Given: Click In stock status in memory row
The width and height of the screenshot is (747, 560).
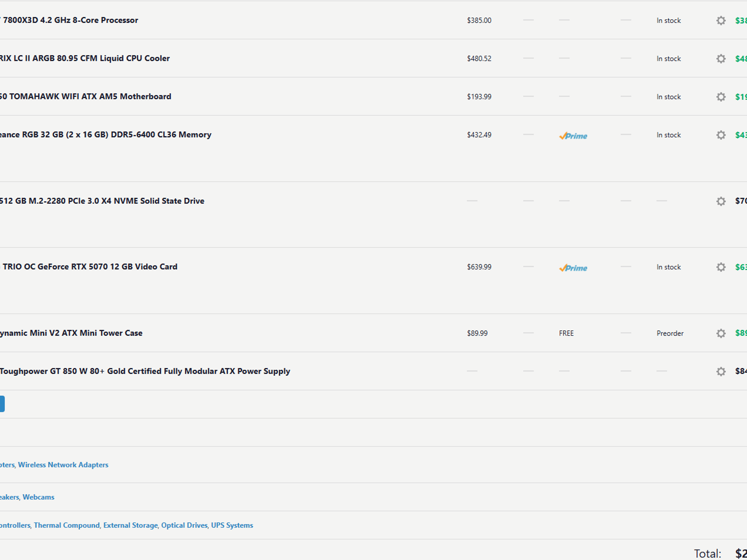Looking at the screenshot, I should [669, 135].
